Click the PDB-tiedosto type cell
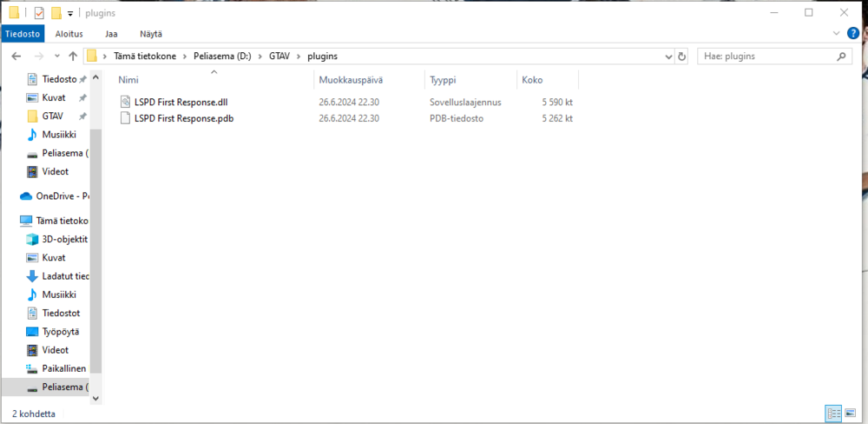This screenshot has width=868, height=424. pos(457,118)
